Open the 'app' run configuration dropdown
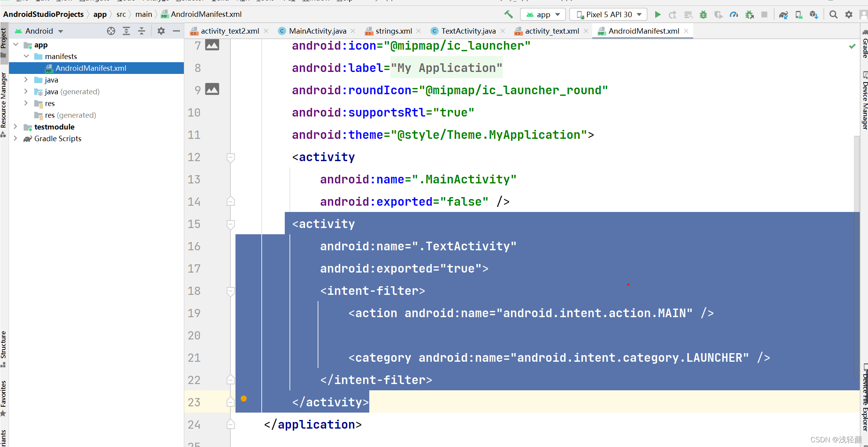The image size is (868, 447). (543, 14)
